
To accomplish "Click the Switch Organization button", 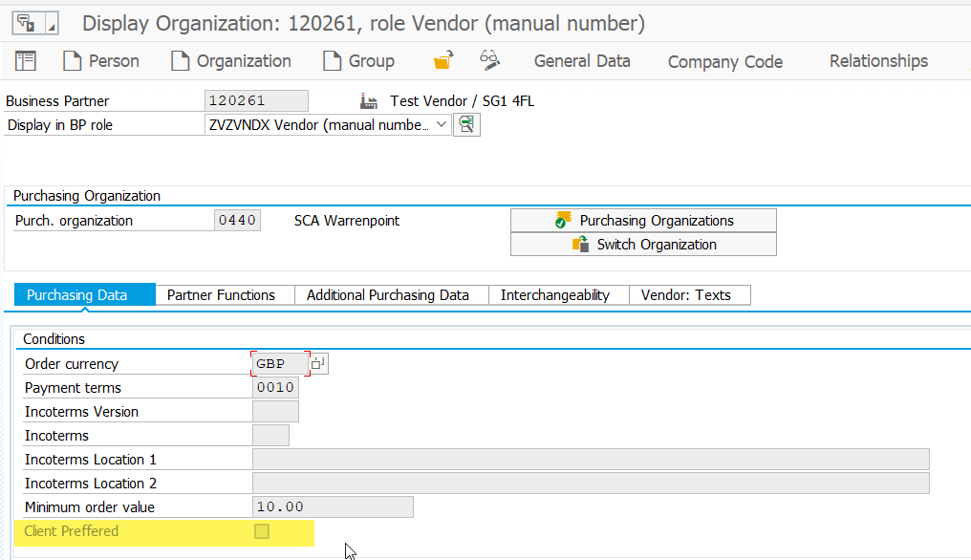I will point(642,245).
